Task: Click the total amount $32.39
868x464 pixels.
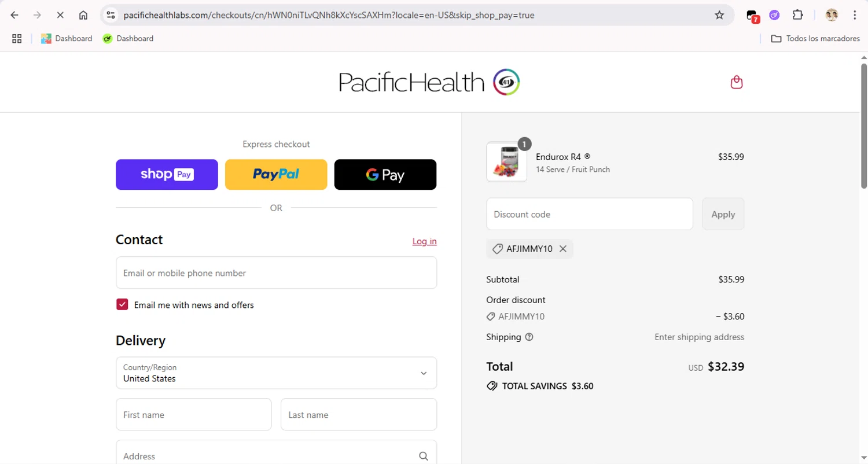Action: [726, 367]
